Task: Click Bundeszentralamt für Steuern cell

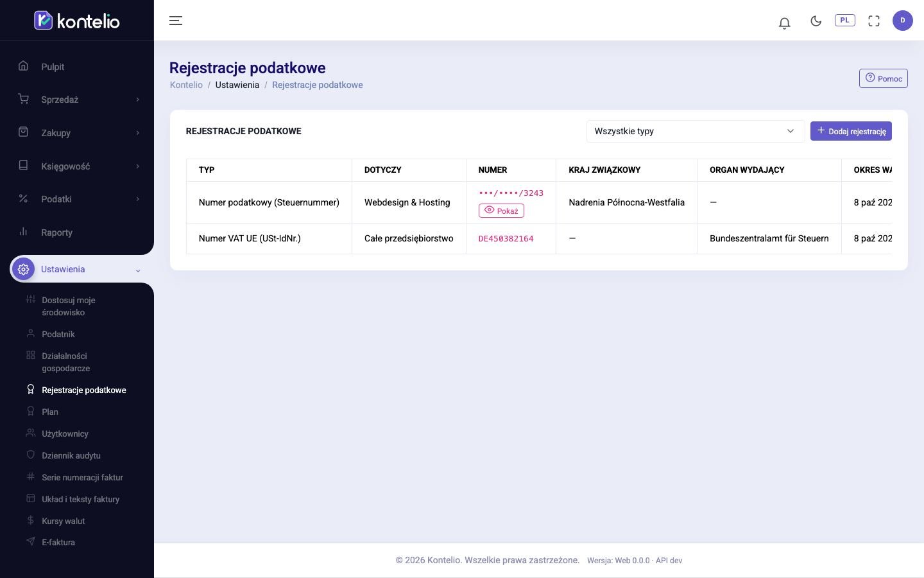Action: (769, 238)
